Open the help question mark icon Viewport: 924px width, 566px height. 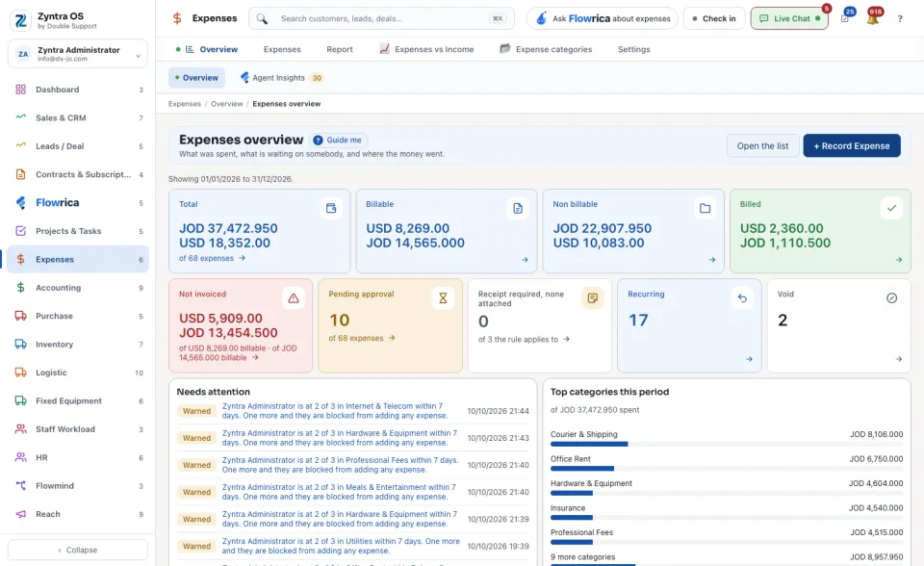[900, 19]
